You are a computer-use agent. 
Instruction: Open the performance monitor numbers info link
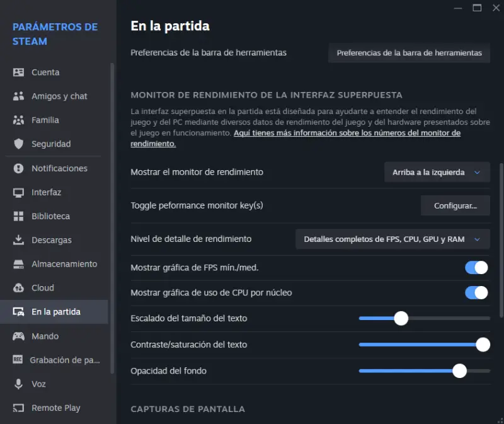click(347, 133)
